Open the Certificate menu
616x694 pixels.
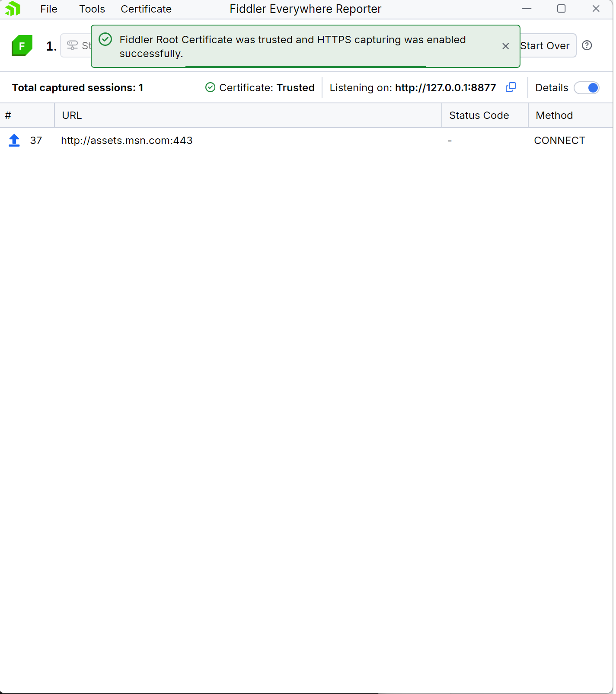click(x=146, y=9)
